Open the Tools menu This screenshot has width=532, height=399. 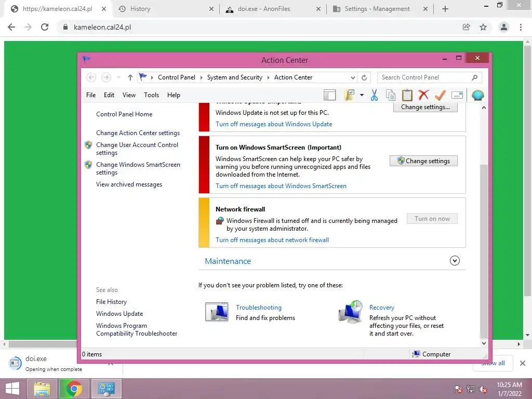[151, 95]
